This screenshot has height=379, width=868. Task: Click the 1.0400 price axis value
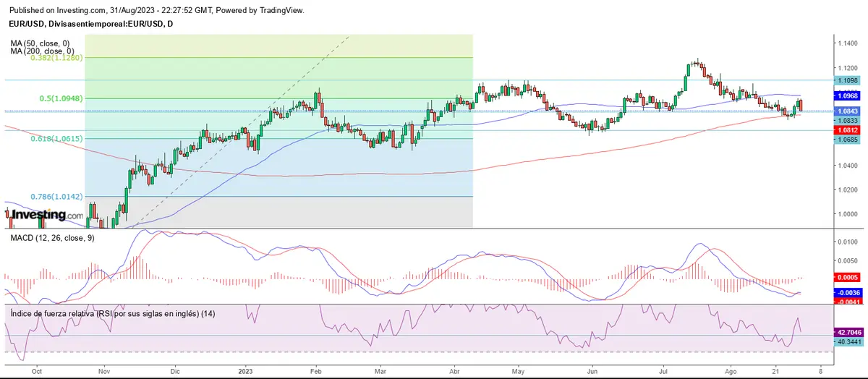(848, 166)
